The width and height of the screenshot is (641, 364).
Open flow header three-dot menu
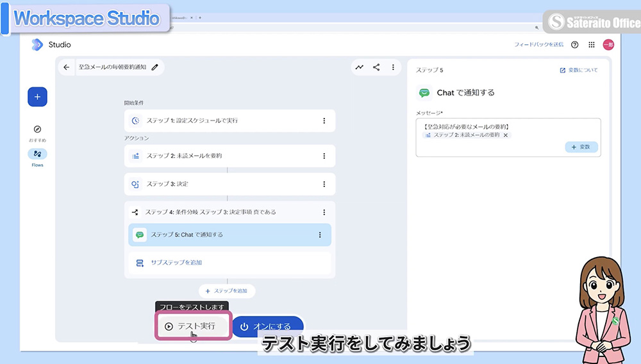pyautogui.click(x=393, y=67)
